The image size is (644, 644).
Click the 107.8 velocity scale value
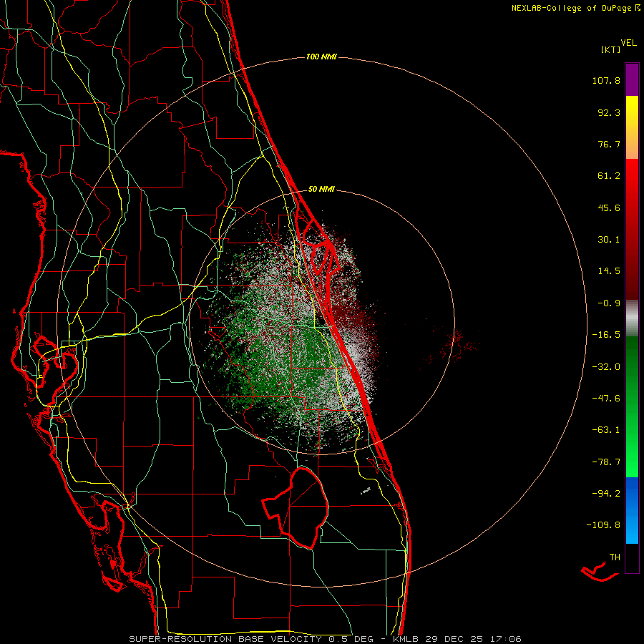606,80
